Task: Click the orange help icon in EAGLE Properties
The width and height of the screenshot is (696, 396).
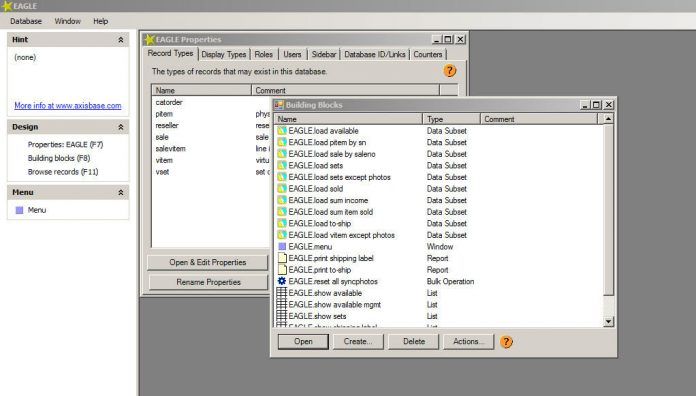Action: 449,71
